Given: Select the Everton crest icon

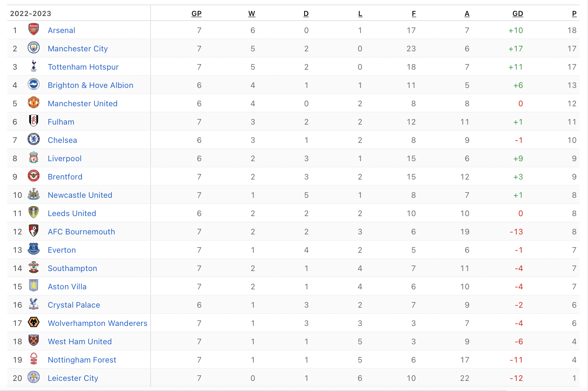Looking at the screenshot, I should 34,249.
